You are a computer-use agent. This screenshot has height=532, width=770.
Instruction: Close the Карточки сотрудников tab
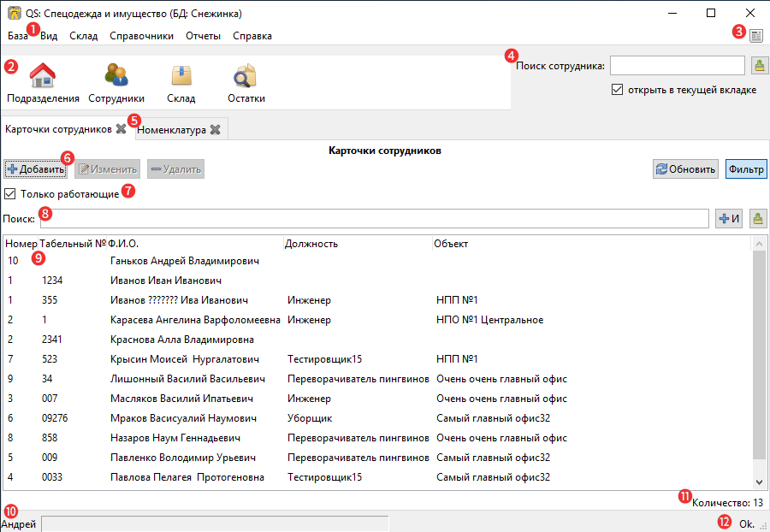[121, 129]
